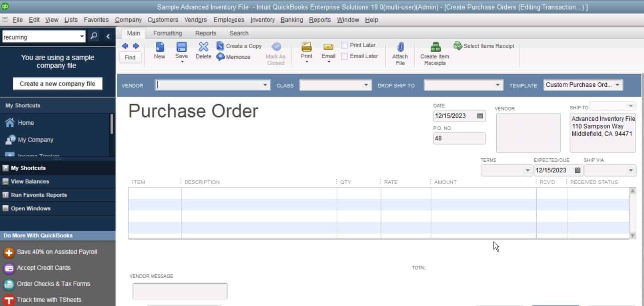Open My Company shortcut
Screen dimensions: 644x306
pyautogui.click(x=29, y=140)
